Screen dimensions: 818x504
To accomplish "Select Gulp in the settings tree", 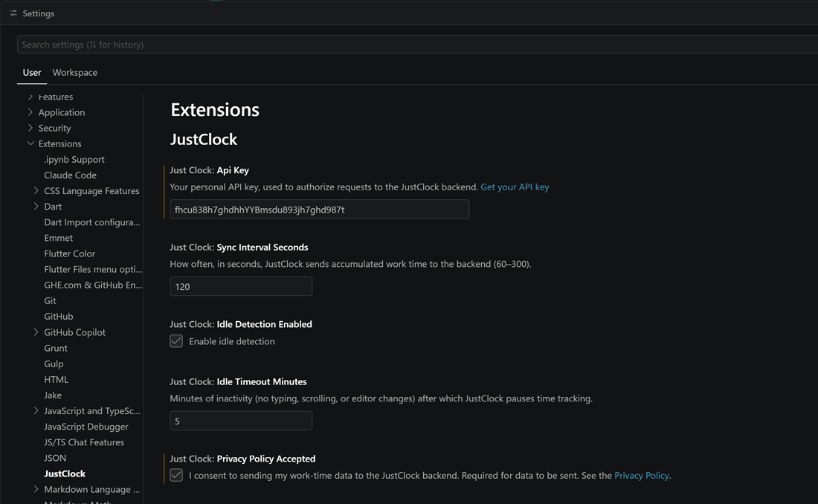I will pyautogui.click(x=54, y=364).
